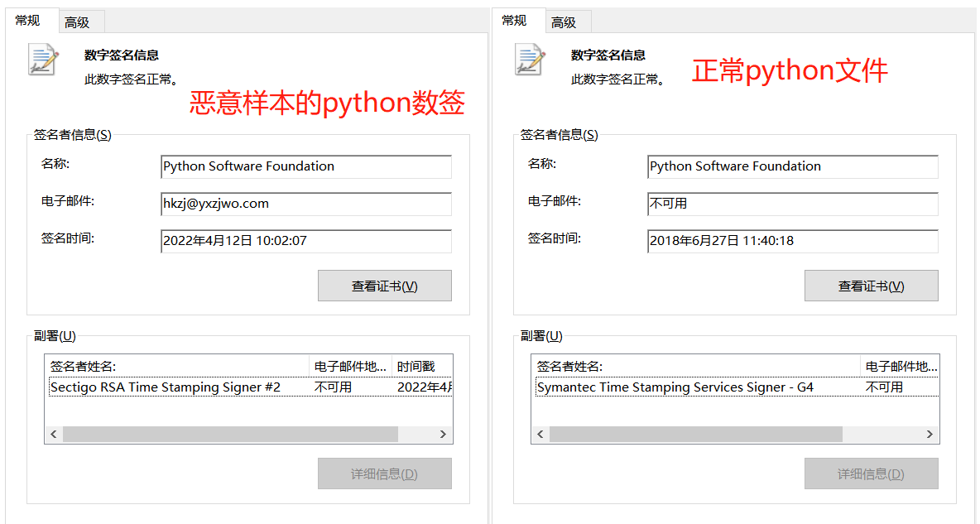980x524 pixels.
Task: Click the 签名时间 field with 2018 date
Action: click(x=792, y=241)
